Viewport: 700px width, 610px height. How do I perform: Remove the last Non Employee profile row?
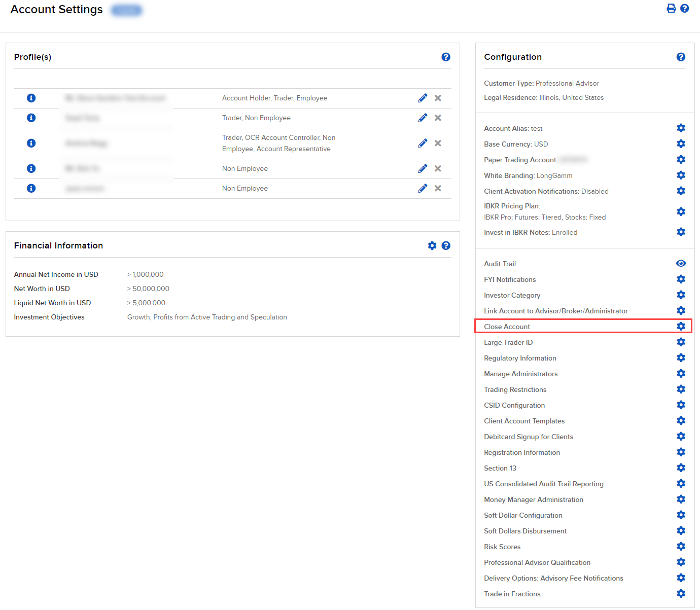click(x=437, y=188)
